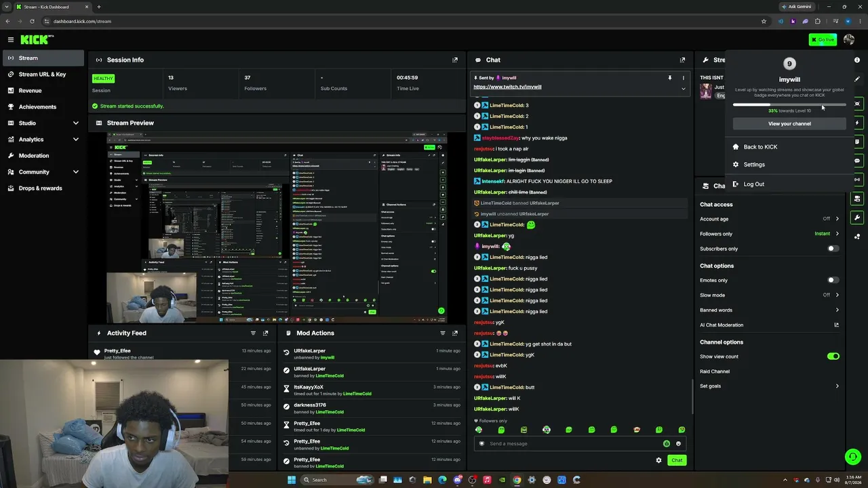Open Apple Music from the taskbar
The width and height of the screenshot is (868, 488).
[487, 480]
